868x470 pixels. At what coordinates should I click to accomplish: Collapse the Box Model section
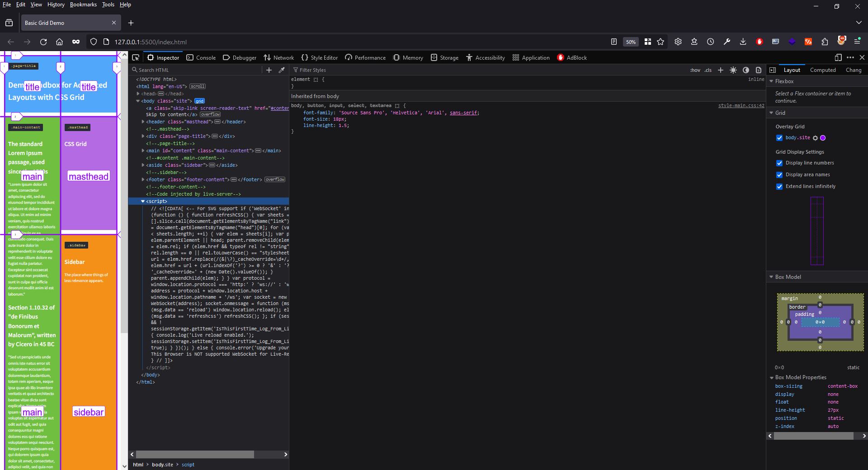(771, 277)
